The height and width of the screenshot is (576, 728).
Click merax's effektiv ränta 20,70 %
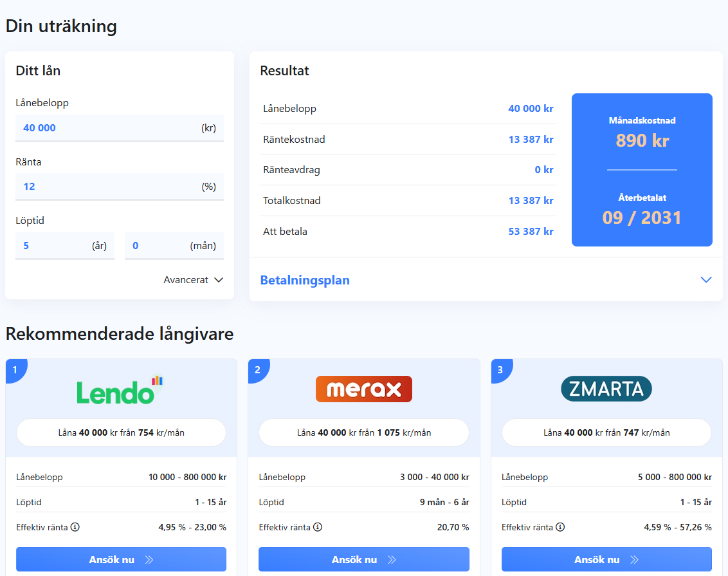click(x=453, y=527)
